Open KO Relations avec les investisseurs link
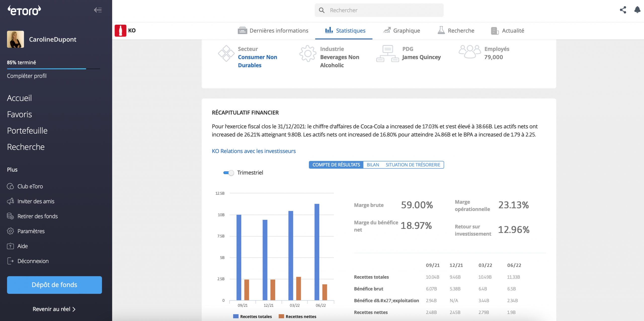The width and height of the screenshot is (644, 321). [x=254, y=151]
